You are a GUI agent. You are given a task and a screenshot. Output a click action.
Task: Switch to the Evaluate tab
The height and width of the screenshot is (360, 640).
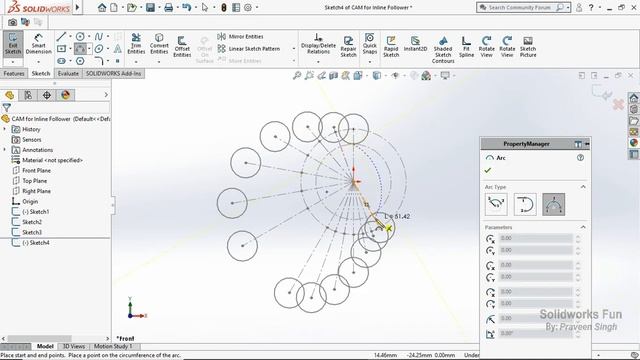coord(68,73)
